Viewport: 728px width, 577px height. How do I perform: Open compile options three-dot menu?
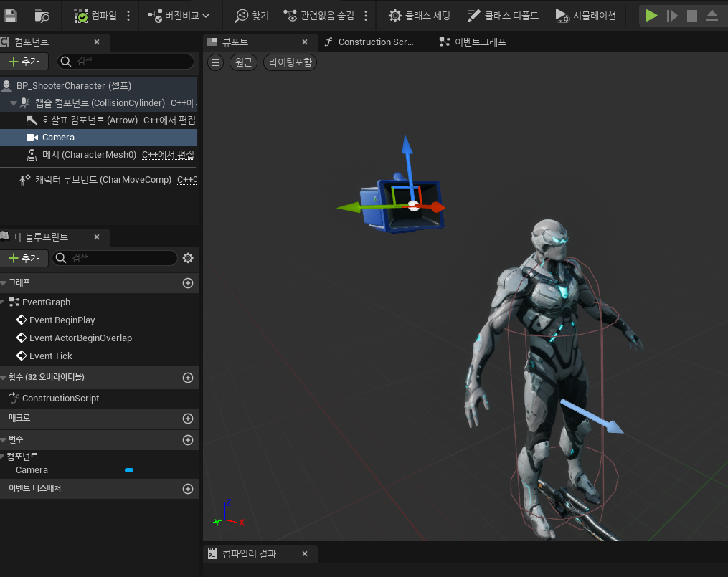click(x=128, y=16)
